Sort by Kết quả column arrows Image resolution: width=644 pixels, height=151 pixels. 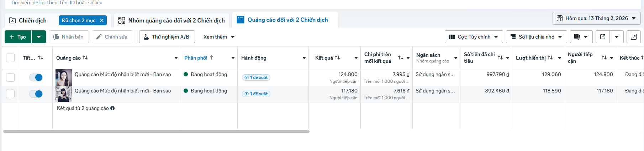pos(337,57)
